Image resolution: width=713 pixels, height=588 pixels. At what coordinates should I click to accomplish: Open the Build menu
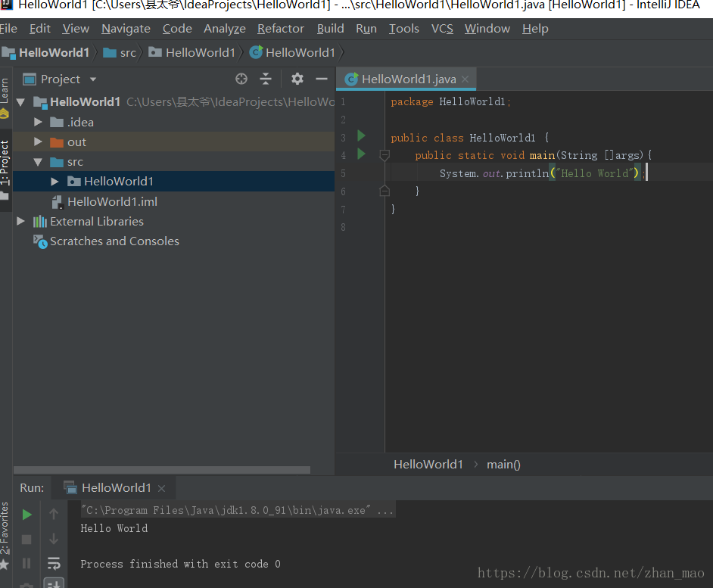[331, 29]
